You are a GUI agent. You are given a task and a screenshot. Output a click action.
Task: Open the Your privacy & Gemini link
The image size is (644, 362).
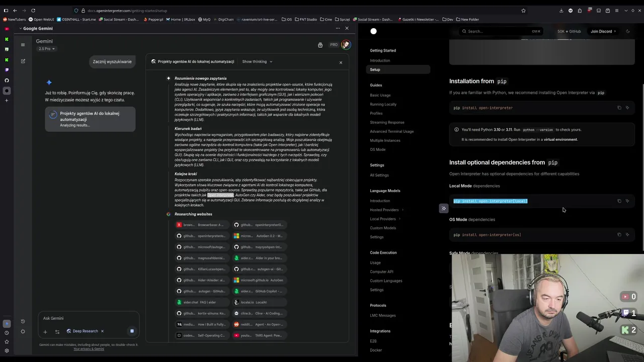pyautogui.click(x=89, y=348)
